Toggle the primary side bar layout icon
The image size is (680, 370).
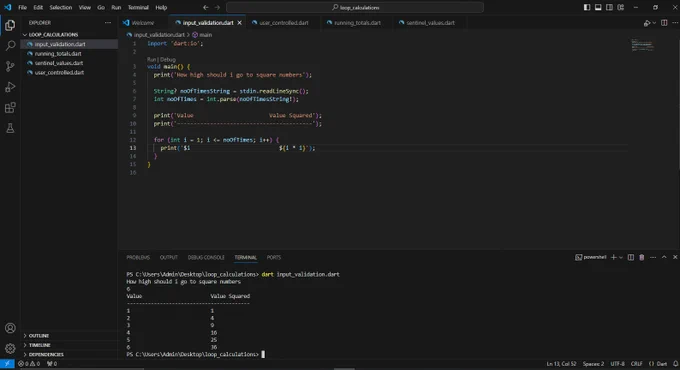[587, 7]
